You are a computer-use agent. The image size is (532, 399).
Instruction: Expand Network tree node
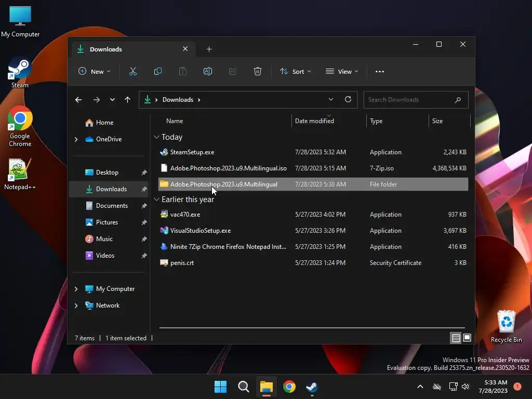[x=76, y=305]
